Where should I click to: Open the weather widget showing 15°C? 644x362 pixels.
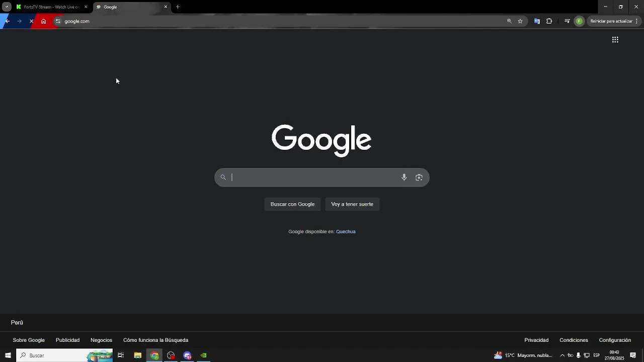(523, 355)
